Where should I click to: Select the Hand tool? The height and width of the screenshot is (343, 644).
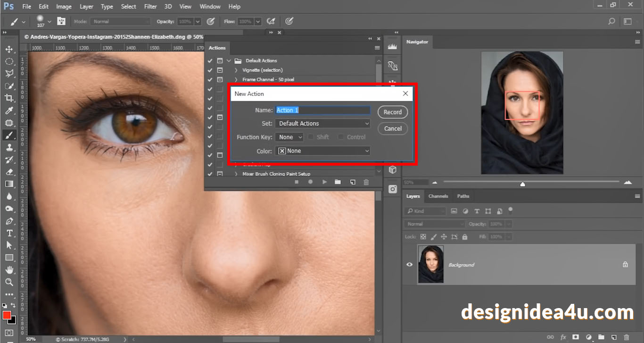9,270
